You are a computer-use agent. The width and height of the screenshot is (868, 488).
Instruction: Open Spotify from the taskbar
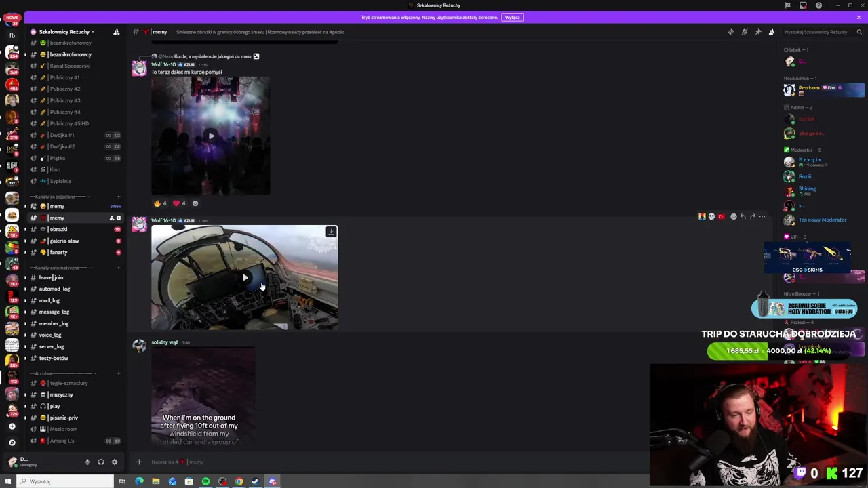[x=205, y=481]
